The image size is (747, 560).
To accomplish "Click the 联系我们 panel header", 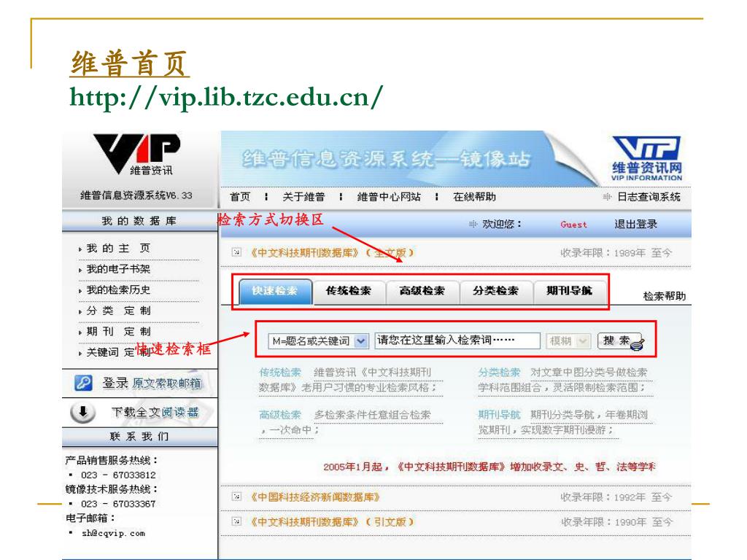I will [x=139, y=436].
